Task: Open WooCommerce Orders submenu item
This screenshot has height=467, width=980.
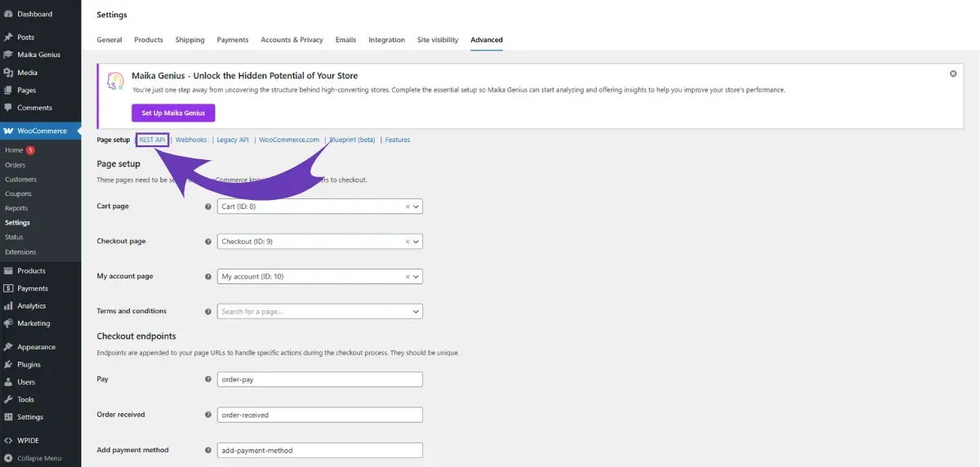Action: coord(16,165)
